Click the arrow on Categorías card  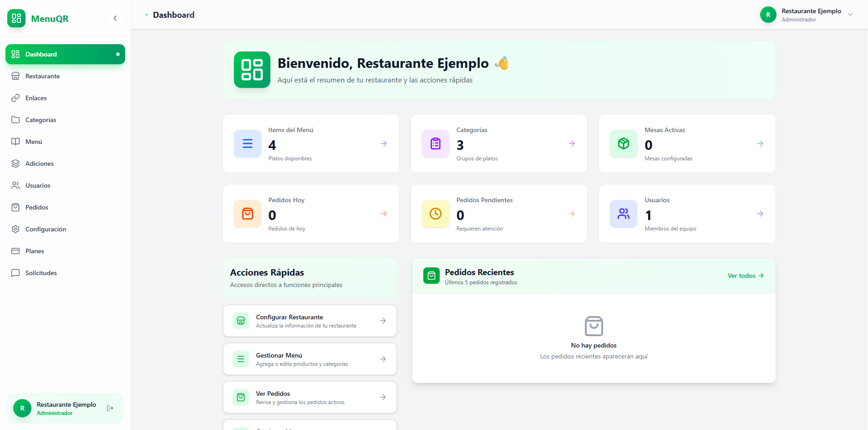(x=572, y=143)
